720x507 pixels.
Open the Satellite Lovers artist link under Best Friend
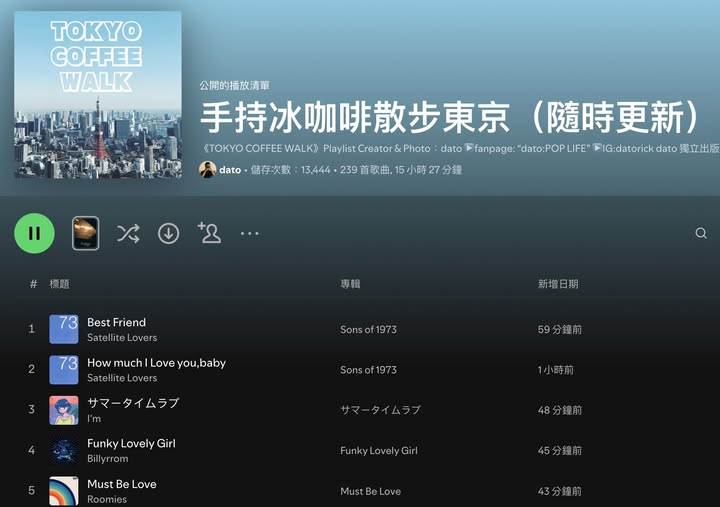coord(122,338)
